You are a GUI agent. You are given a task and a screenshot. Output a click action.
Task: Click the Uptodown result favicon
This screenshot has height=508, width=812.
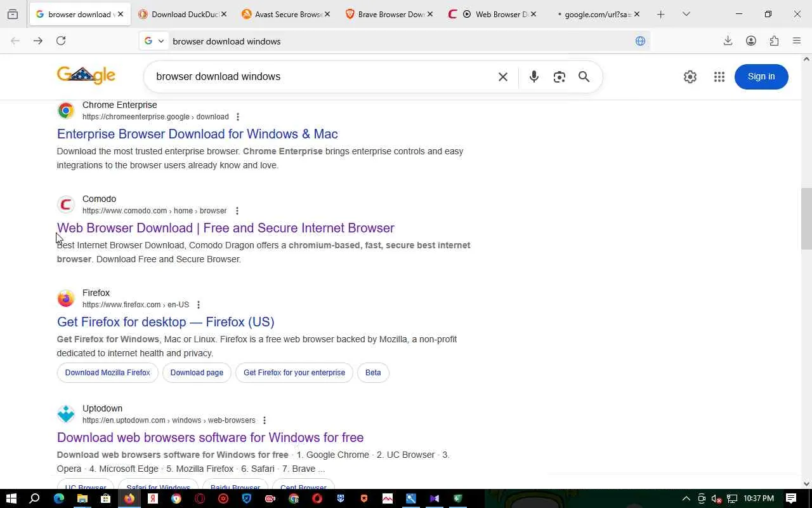(x=66, y=414)
